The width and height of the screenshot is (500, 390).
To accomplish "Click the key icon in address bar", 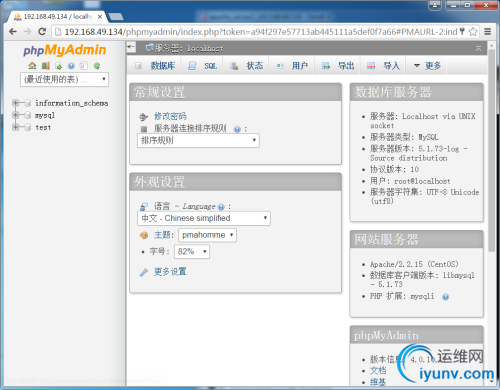I will pyautogui.click(x=462, y=32).
